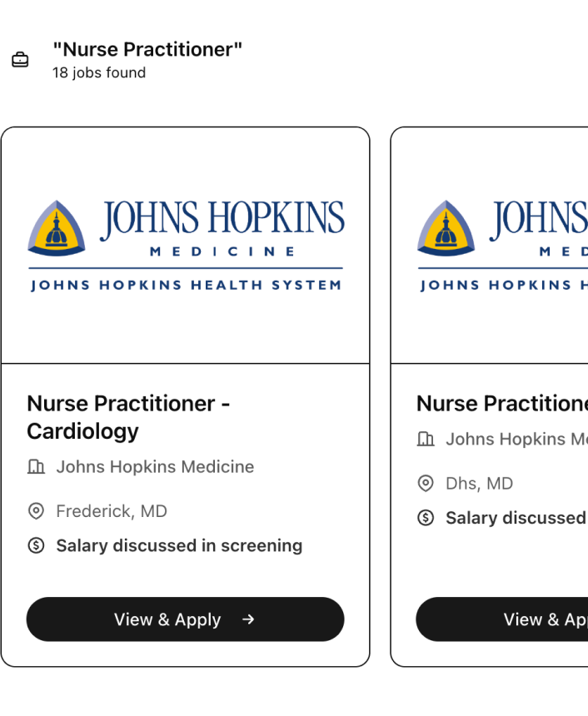Open the Nurse Practitioner - Cardiology job title
This screenshot has height=716, width=588.
point(128,417)
